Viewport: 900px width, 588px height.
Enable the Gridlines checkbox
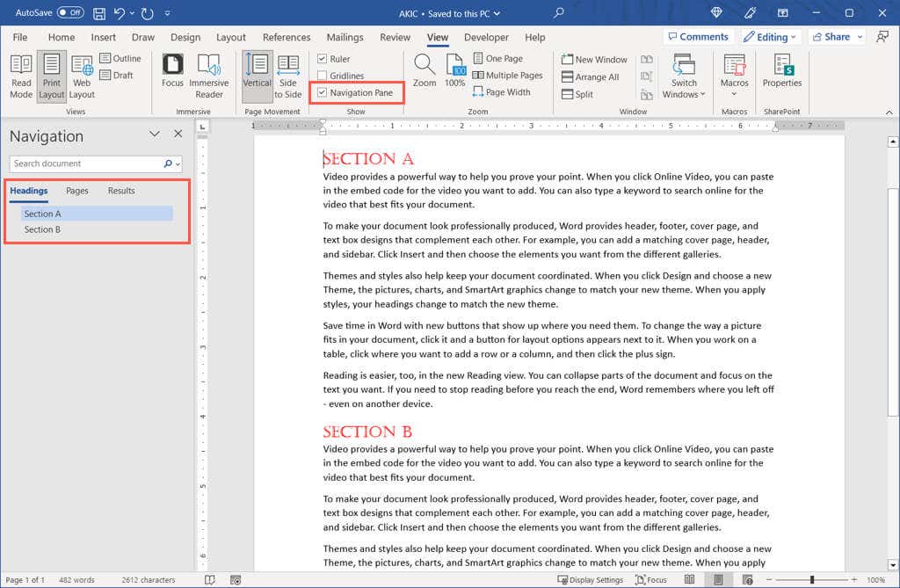(x=323, y=76)
